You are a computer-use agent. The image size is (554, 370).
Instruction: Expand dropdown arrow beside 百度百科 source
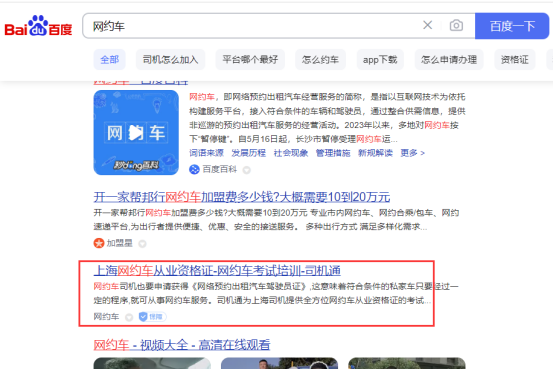247,170
